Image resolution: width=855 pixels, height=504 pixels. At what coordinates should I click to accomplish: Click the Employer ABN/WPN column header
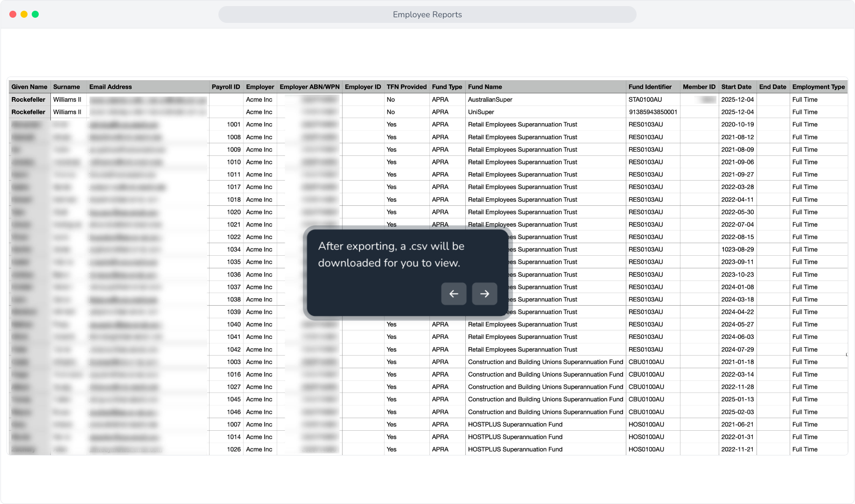(310, 87)
